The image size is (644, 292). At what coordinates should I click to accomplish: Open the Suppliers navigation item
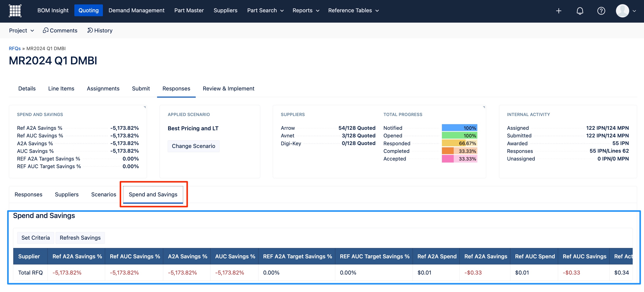pyautogui.click(x=225, y=11)
